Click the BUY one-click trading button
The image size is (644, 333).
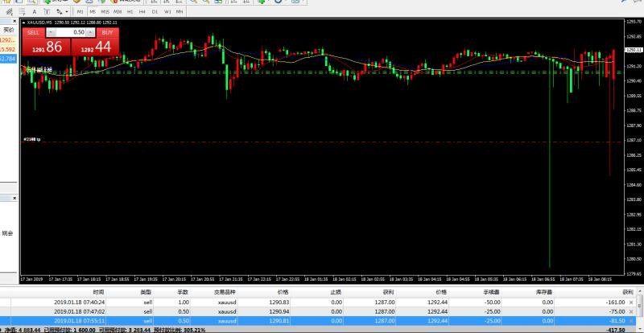(x=108, y=32)
